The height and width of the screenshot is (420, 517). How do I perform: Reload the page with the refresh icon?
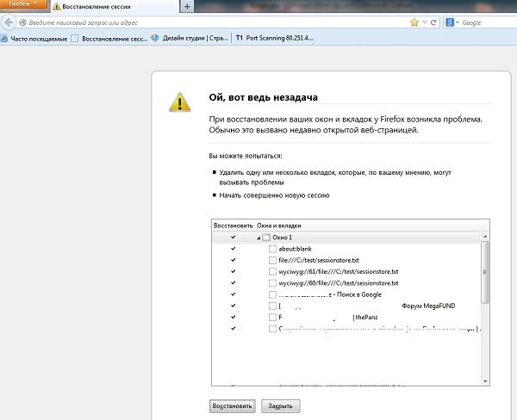(x=433, y=22)
